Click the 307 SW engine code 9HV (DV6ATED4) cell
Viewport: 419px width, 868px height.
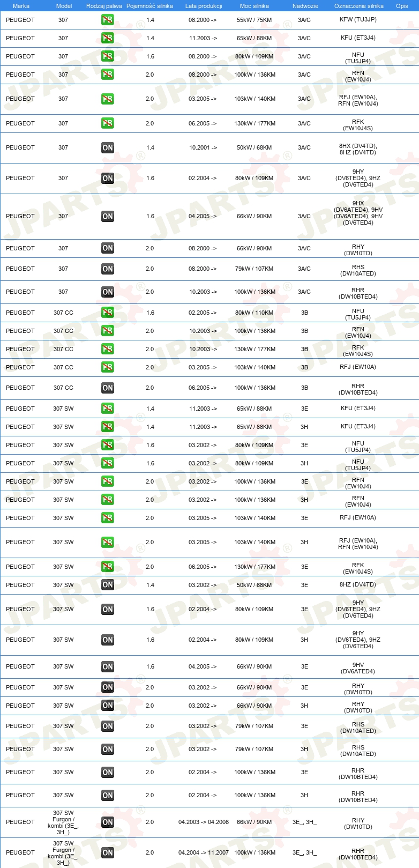point(358,668)
